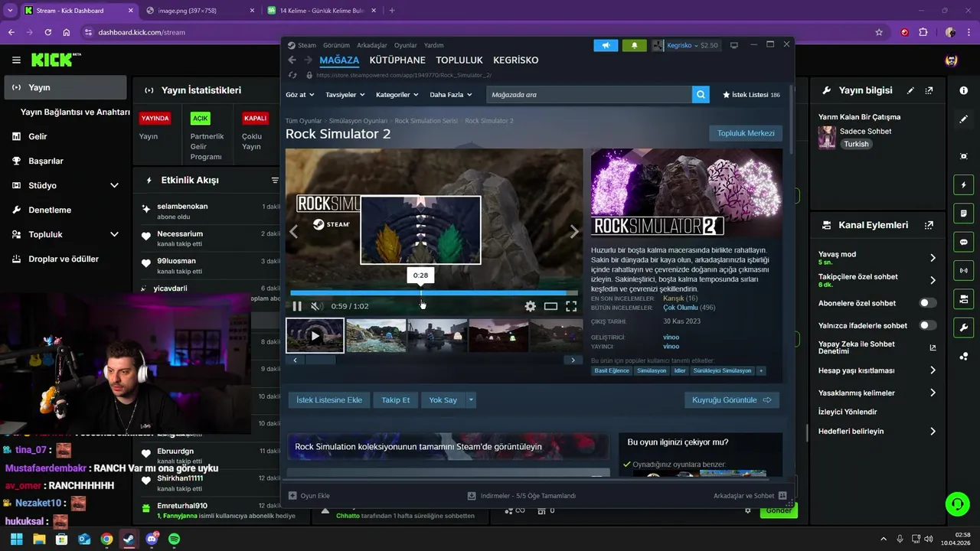The image size is (980, 551).
Task: Open Kategoriler dropdown
Action: point(397,95)
